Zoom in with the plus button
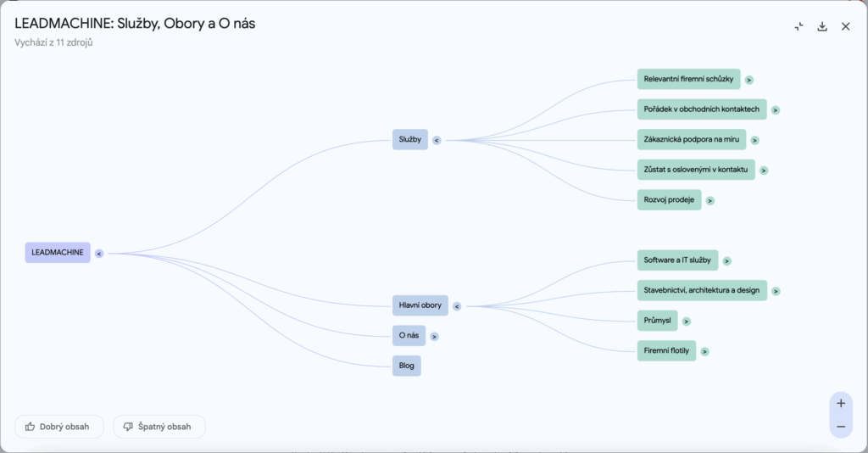This screenshot has width=868, height=453. tap(841, 403)
